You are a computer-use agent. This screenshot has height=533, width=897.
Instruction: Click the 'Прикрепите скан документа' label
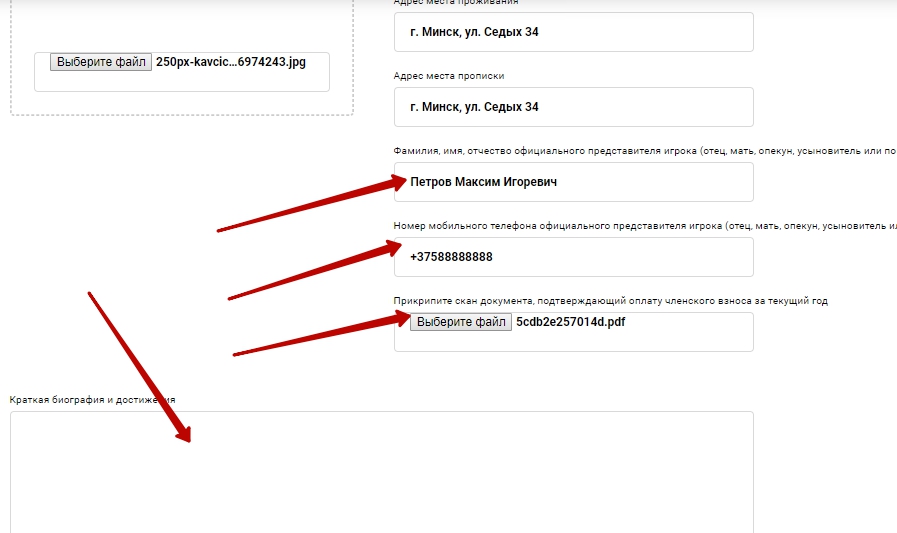[x=610, y=301]
